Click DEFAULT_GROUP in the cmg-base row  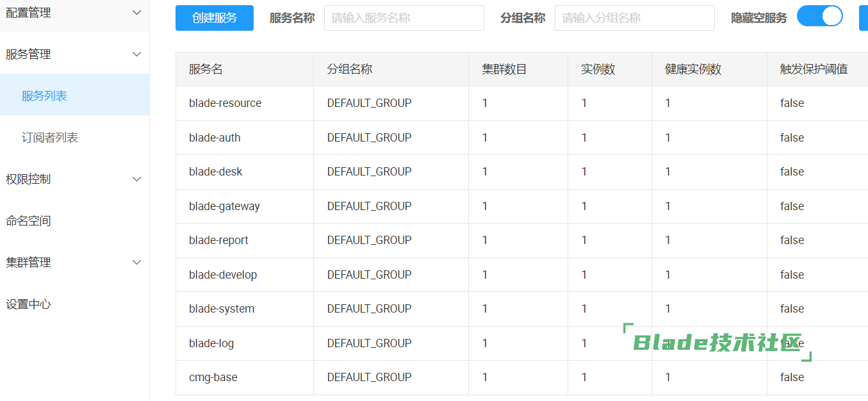[x=370, y=377]
